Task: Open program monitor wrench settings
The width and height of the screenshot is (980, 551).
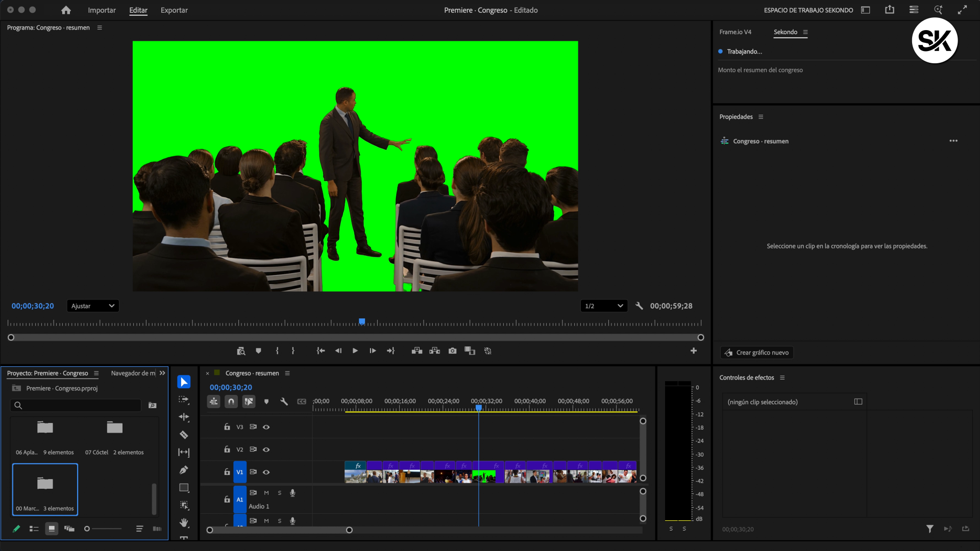Action: tap(639, 306)
